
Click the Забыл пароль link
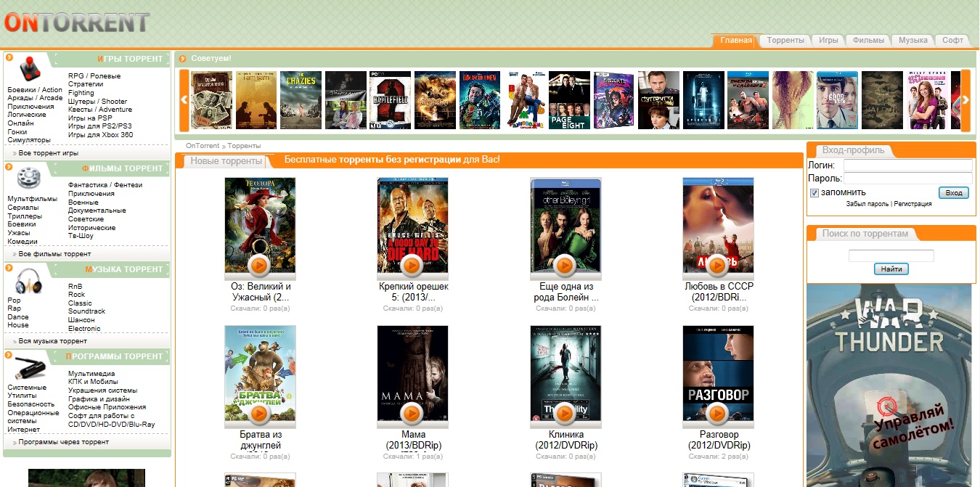pos(867,205)
